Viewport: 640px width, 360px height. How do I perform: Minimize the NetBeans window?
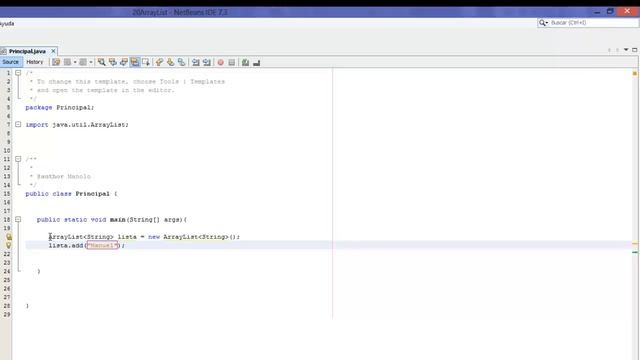(597, 12)
